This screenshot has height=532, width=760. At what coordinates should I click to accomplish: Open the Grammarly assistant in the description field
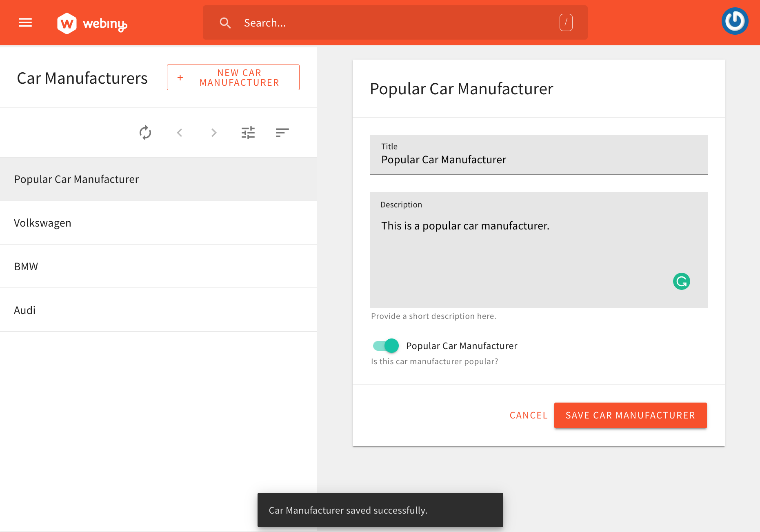pyautogui.click(x=681, y=281)
